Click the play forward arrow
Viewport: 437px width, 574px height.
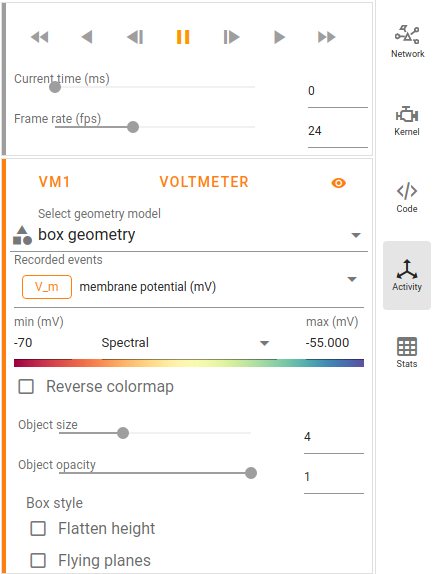(279, 37)
